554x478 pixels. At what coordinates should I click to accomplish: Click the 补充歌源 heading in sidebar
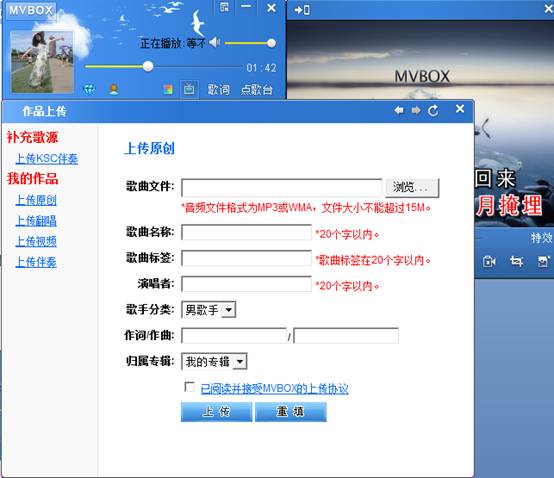point(32,137)
